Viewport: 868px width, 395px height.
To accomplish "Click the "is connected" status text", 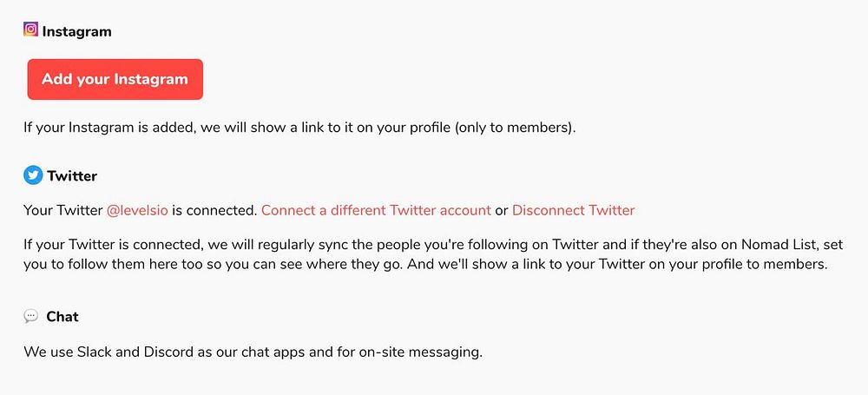I will [x=214, y=210].
